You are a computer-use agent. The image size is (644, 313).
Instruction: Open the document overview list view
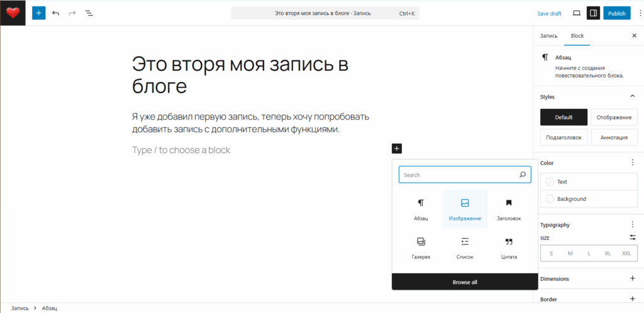click(89, 13)
